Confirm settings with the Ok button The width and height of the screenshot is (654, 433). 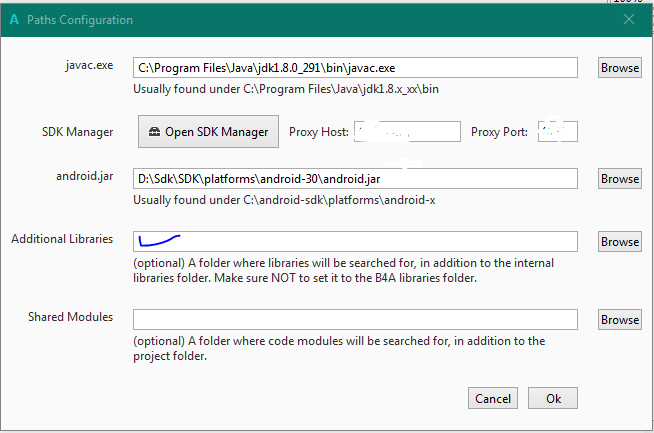[x=553, y=398]
